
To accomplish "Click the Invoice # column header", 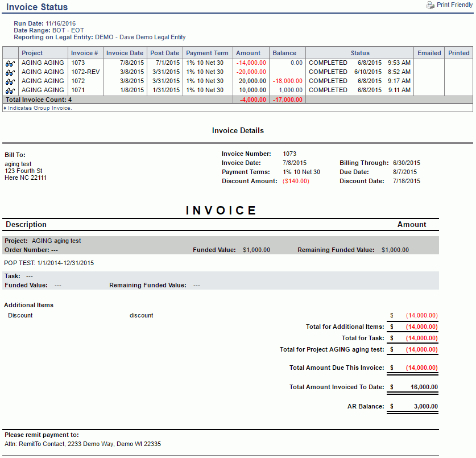I will pyautogui.click(x=85, y=53).
